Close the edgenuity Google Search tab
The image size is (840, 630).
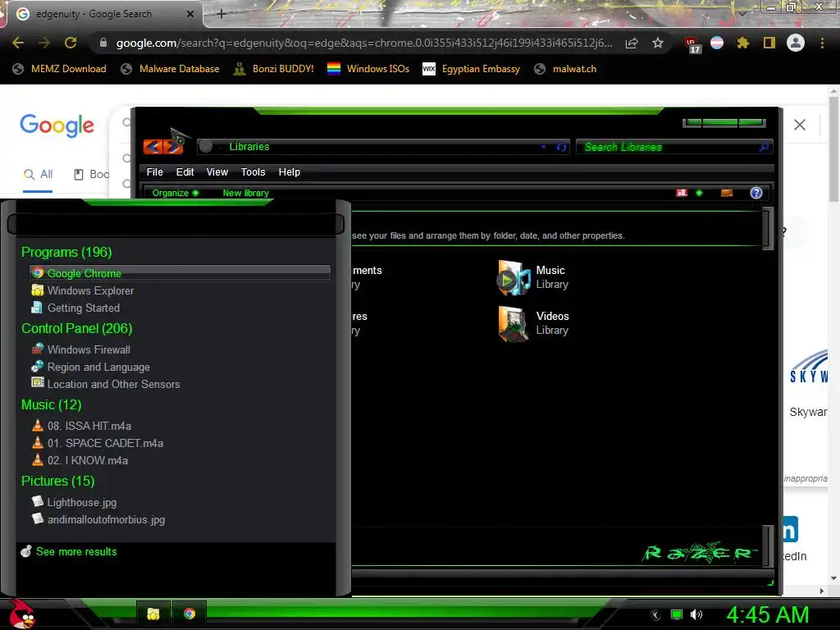tap(190, 14)
